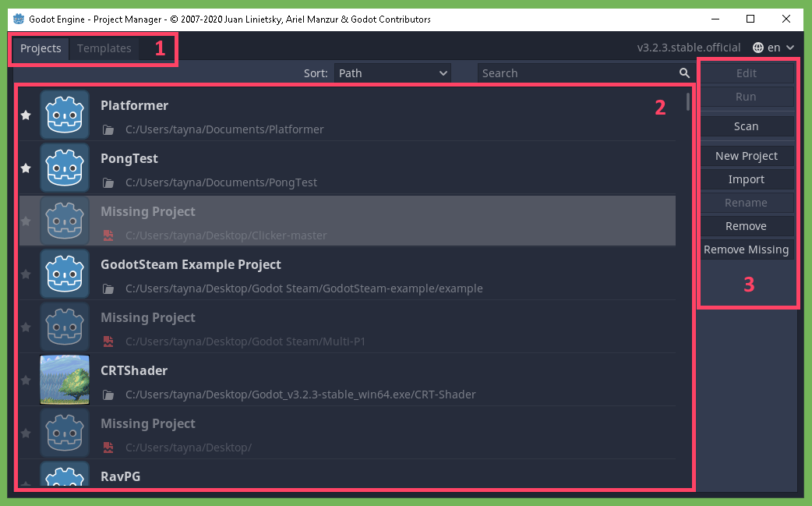This screenshot has width=812, height=506.
Task: Toggle favorite star for Multi-P1 missing project
Action: click(26, 327)
